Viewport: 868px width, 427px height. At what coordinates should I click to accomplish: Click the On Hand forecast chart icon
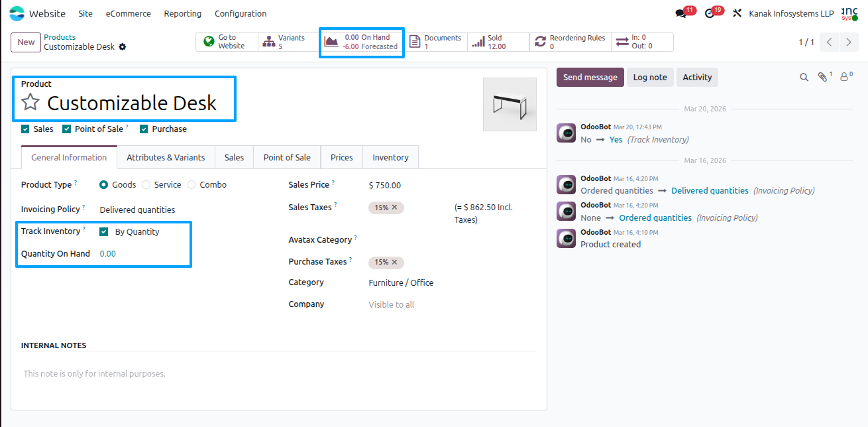point(331,42)
